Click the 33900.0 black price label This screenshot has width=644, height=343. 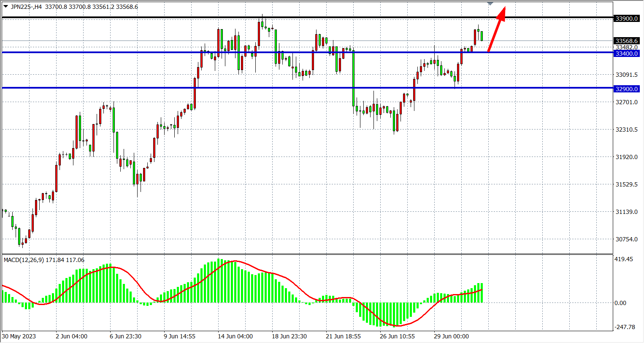[627, 19]
